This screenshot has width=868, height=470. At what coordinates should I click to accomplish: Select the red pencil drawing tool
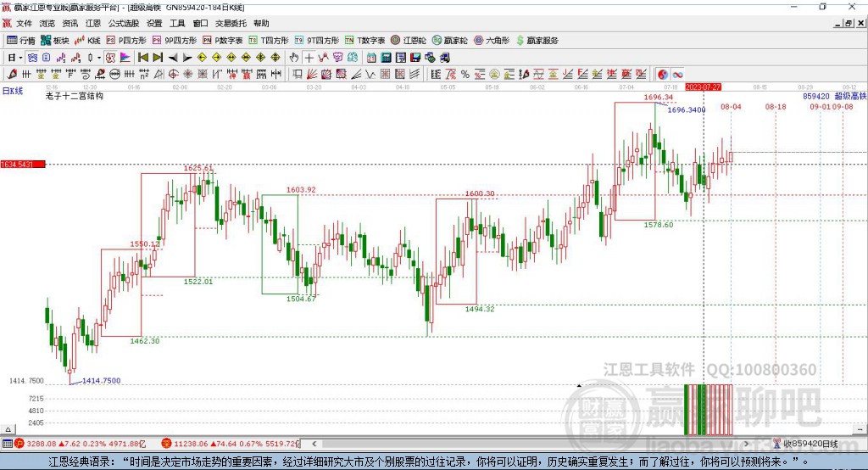tap(12, 75)
